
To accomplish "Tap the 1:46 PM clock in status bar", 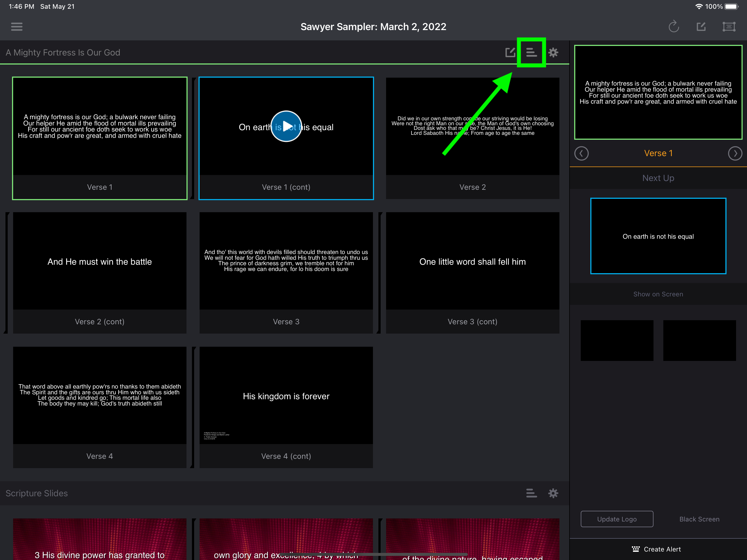I will [x=21, y=6].
